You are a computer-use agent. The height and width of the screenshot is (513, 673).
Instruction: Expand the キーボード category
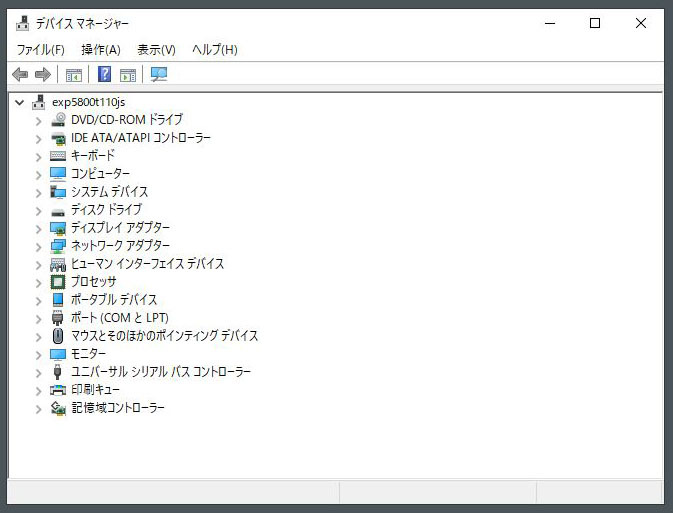[x=39, y=157]
